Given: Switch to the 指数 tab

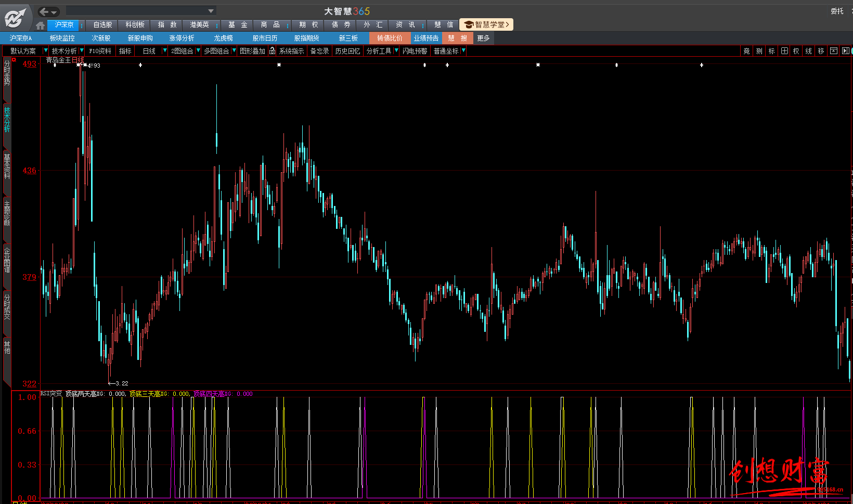Looking at the screenshot, I should tap(167, 24).
